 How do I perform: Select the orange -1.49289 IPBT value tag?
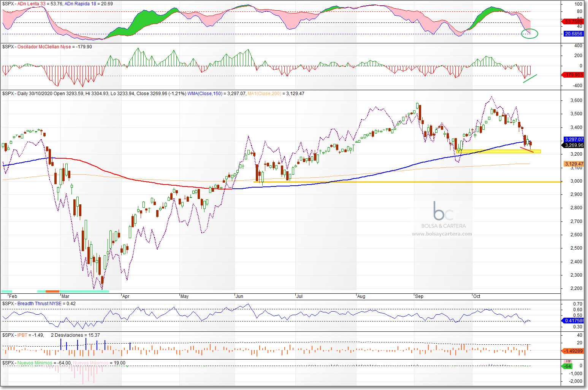(572, 351)
